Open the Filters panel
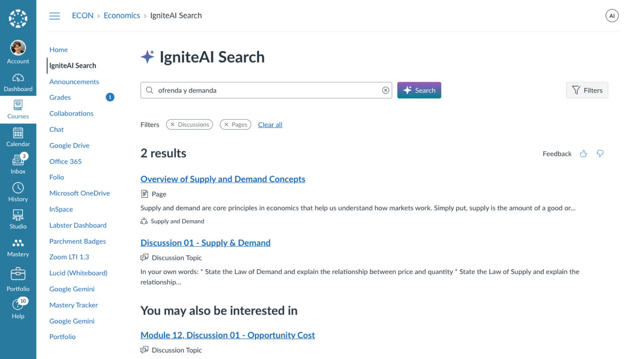 pos(587,90)
